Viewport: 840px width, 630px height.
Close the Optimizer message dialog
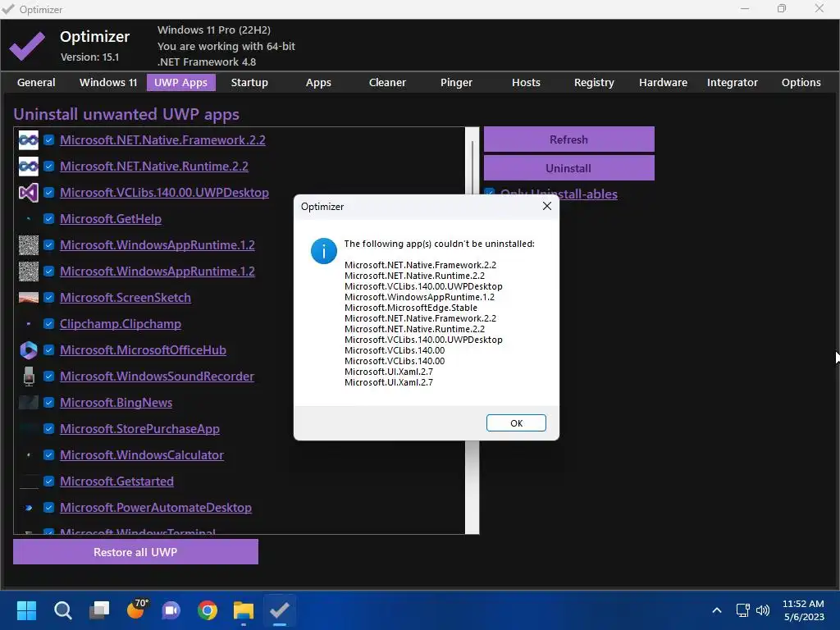click(546, 206)
